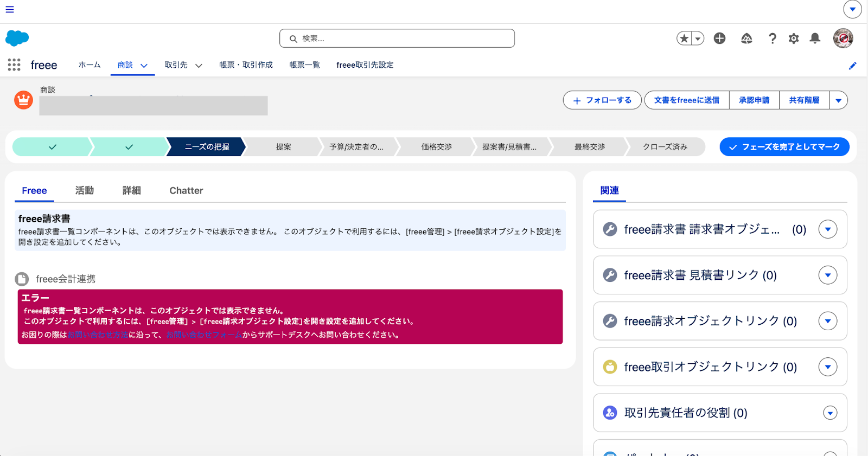
Task: Select the クローズ済み stage
Action: 665,147
